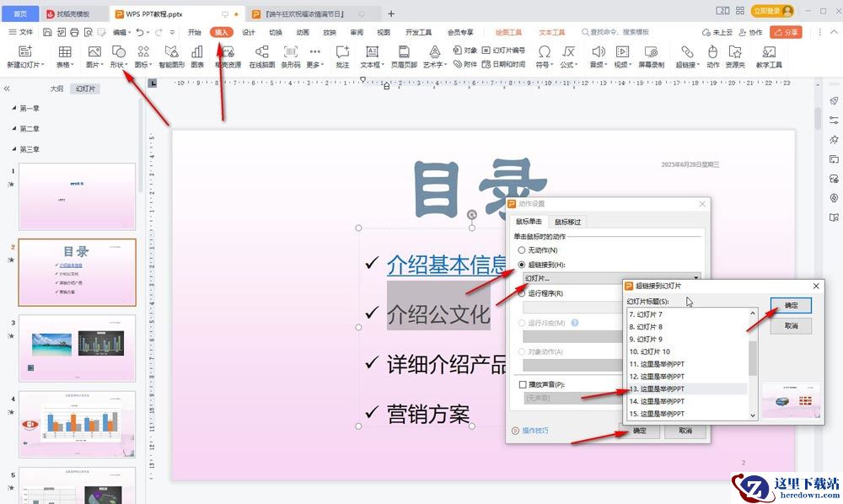Insert 音频 audio
This screenshot has width=843, height=504.
coord(598,56)
